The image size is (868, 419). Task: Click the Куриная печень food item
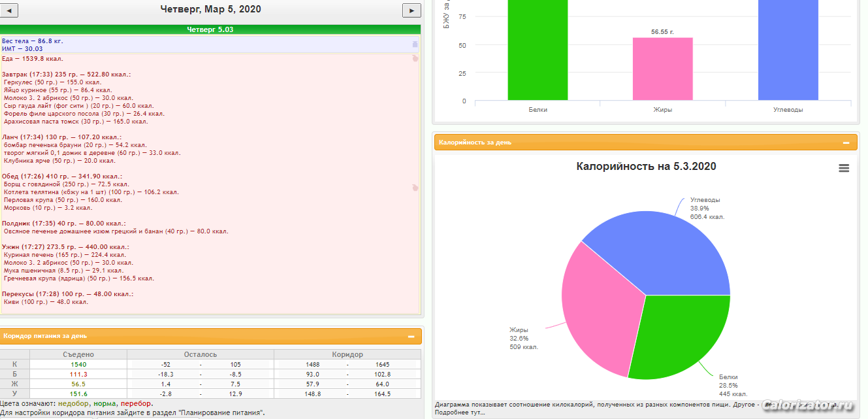(65, 255)
